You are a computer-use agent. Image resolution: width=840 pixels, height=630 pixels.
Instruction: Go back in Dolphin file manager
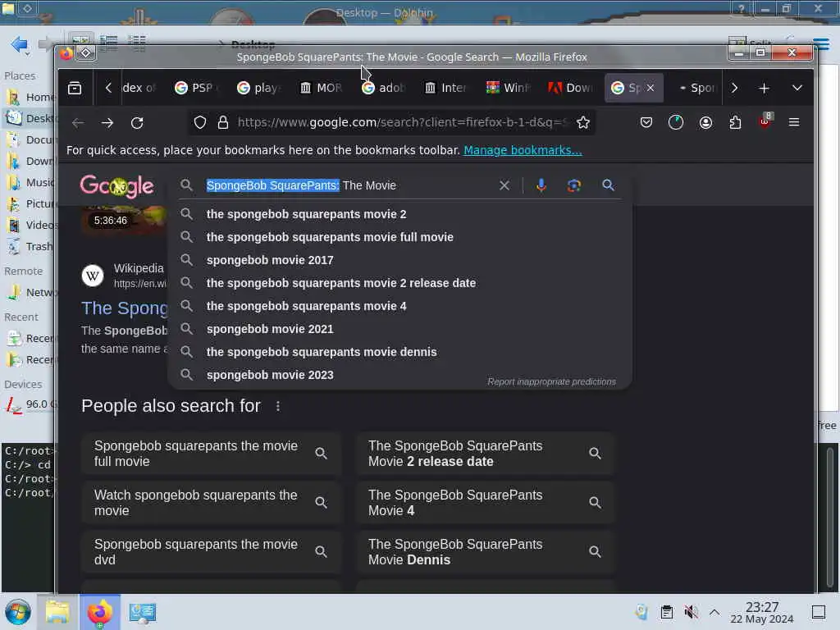click(x=20, y=44)
